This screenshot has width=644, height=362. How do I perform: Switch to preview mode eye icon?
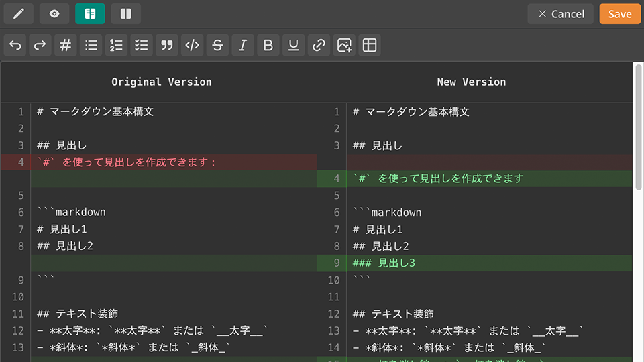click(54, 14)
